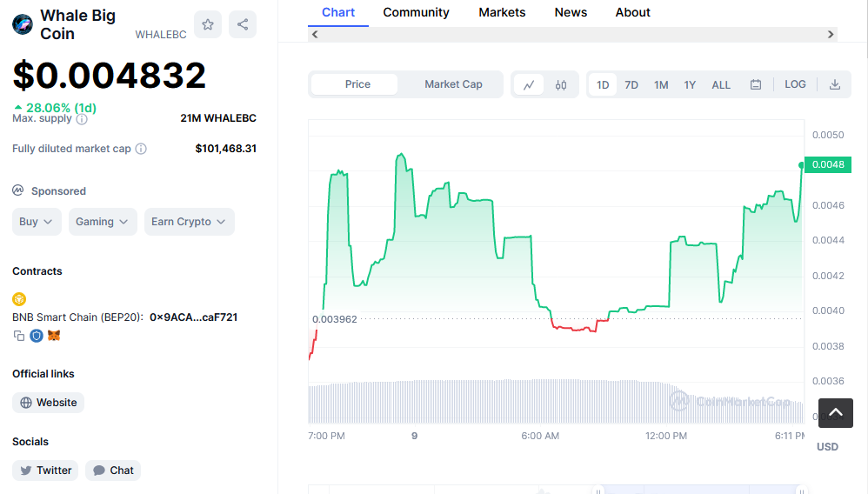
Task: Select the 7D time range
Action: [x=631, y=84]
